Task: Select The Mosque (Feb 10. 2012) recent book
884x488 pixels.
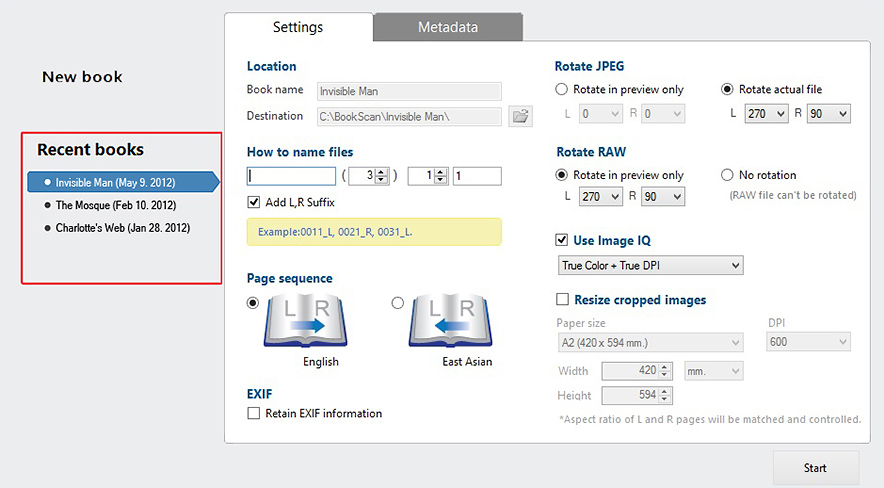Action: (116, 205)
